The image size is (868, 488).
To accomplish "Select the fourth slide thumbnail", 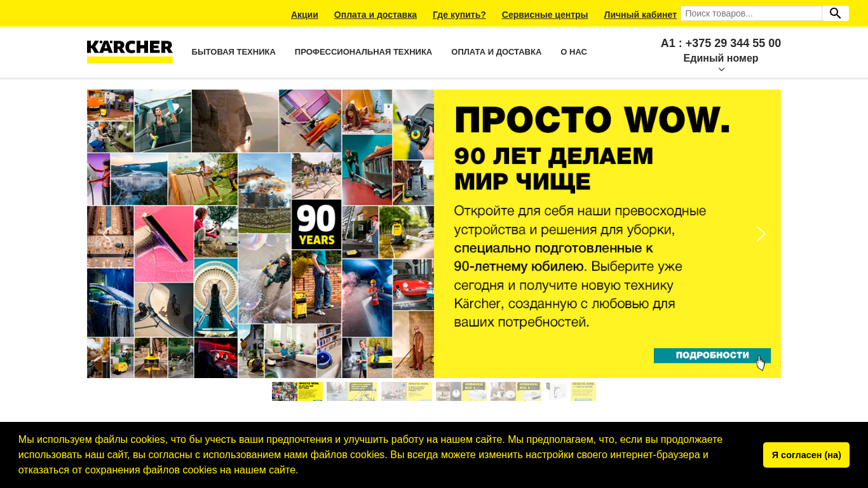I will point(461,391).
